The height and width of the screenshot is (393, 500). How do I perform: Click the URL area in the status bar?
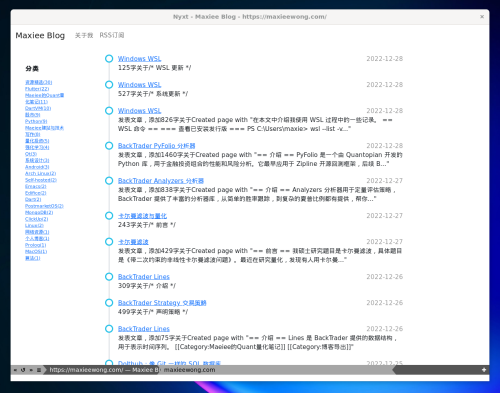(x=103, y=370)
